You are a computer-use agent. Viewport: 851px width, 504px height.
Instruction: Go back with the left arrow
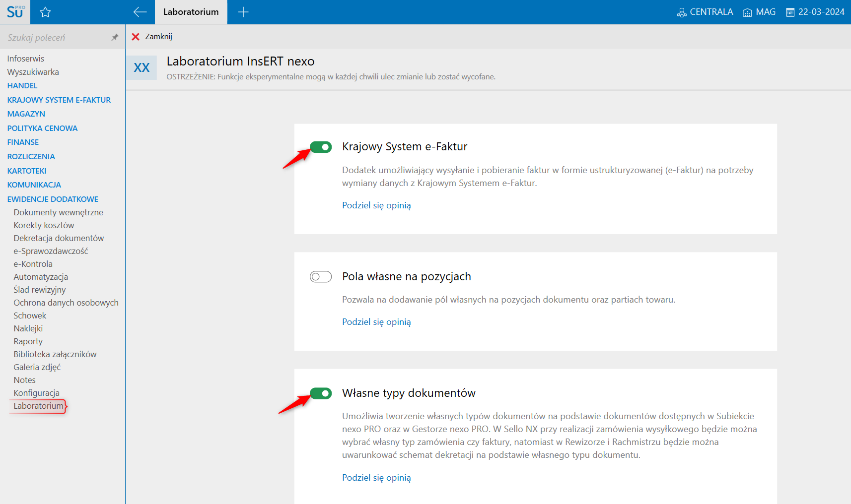tap(140, 12)
